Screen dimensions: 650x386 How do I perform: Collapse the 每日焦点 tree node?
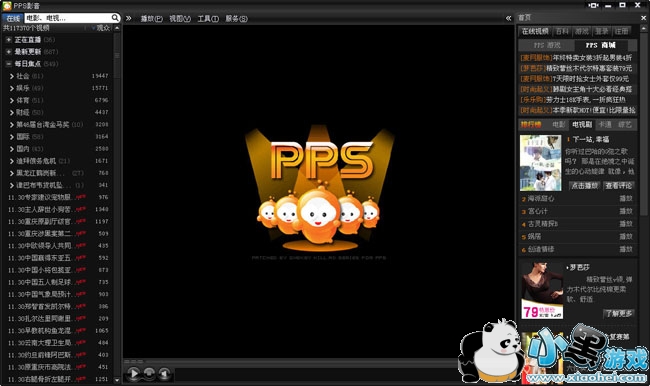coord(8,64)
